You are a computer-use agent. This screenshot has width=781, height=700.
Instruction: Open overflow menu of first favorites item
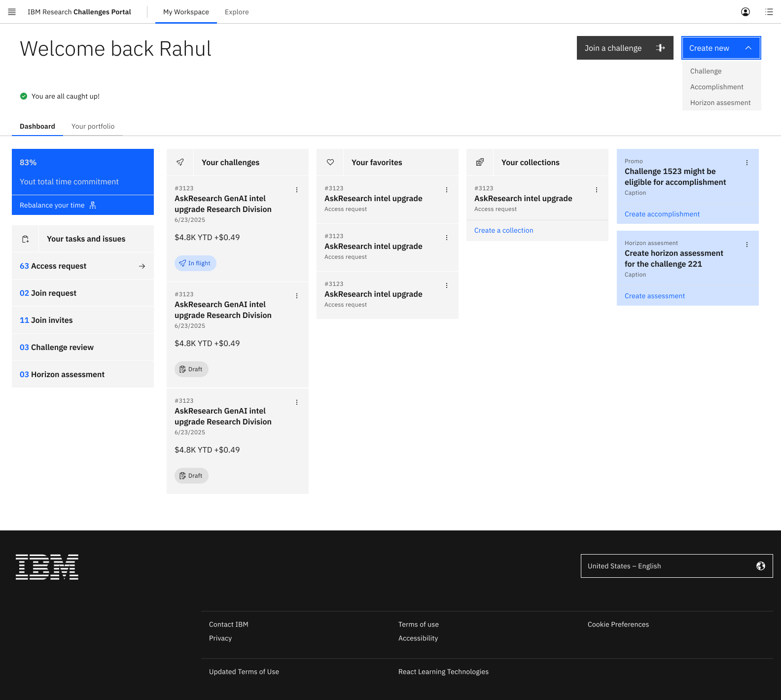coord(447,190)
